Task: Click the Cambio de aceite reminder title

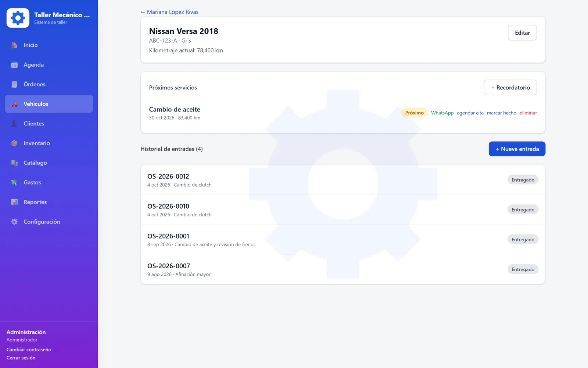Action: (x=175, y=109)
